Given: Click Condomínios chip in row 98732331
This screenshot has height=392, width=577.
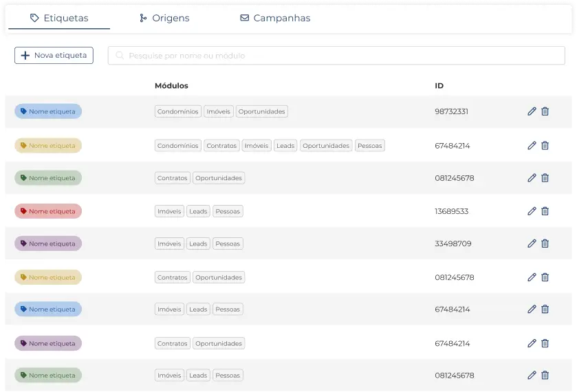Looking at the screenshot, I should pyautogui.click(x=177, y=111).
